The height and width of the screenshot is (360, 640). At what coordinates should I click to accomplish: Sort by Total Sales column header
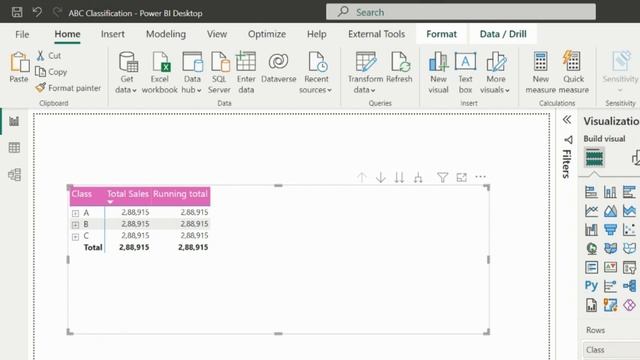[x=128, y=194]
